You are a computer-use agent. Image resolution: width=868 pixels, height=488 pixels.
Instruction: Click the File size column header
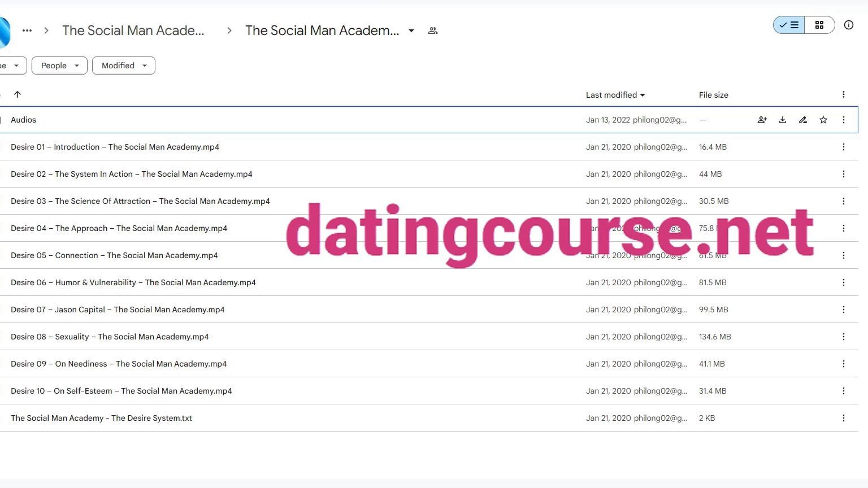[x=714, y=95]
